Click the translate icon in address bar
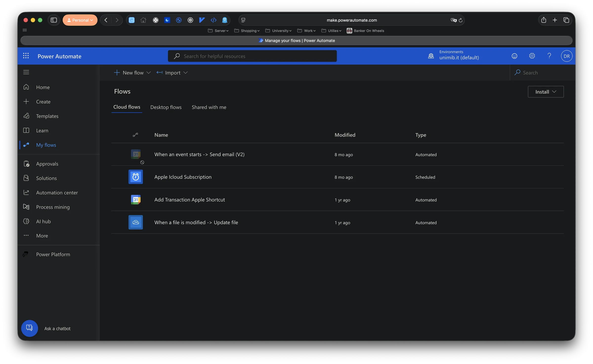Screen dimensions: 593x364 (453, 20)
